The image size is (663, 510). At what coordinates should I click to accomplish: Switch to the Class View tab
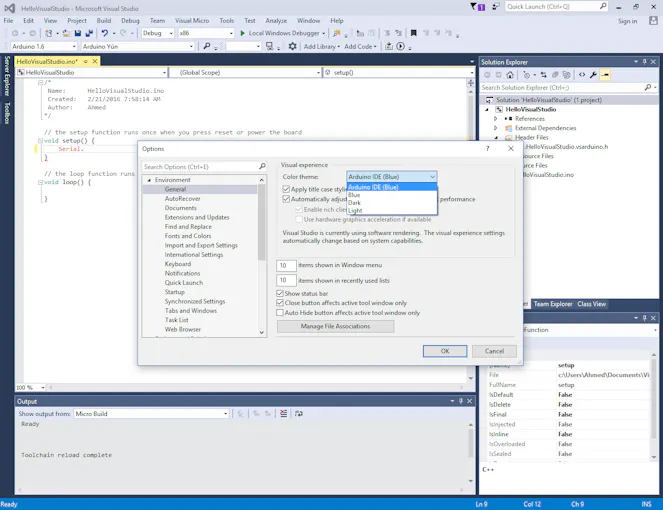click(591, 304)
